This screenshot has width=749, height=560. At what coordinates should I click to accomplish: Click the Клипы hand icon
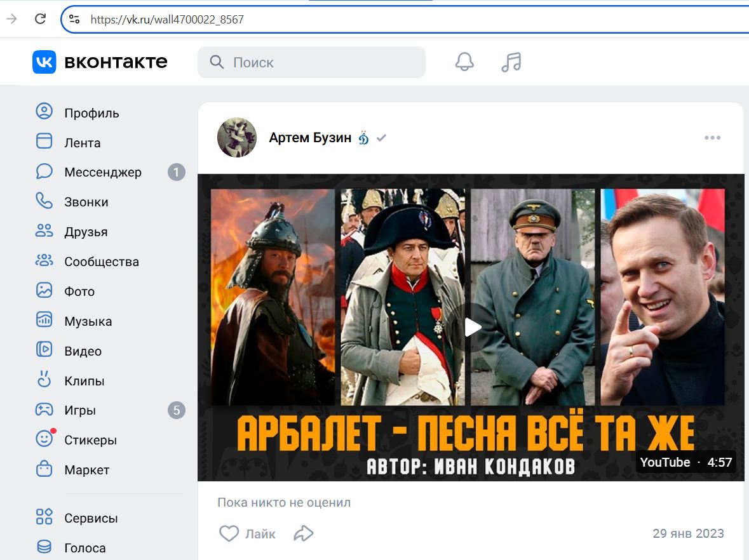(44, 379)
